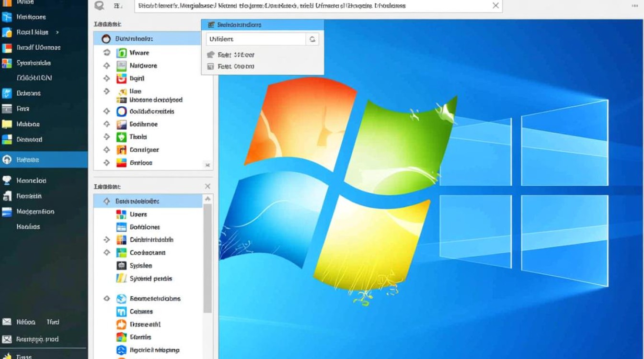Click the magnifier search icon in the top bar

(x=99, y=6)
